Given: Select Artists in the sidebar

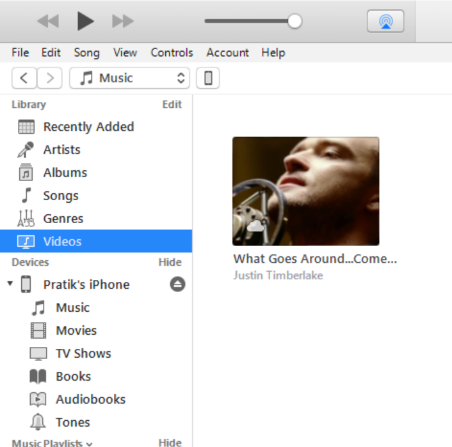Looking at the screenshot, I should [x=62, y=150].
